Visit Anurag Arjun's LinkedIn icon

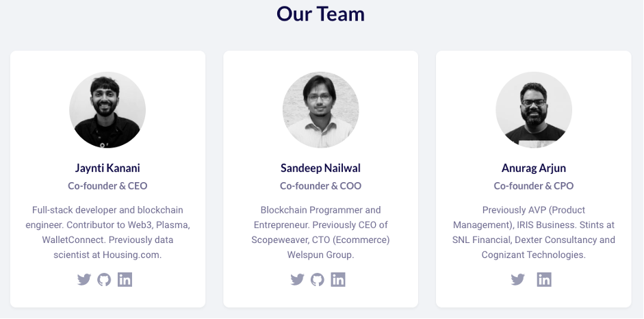coord(544,279)
